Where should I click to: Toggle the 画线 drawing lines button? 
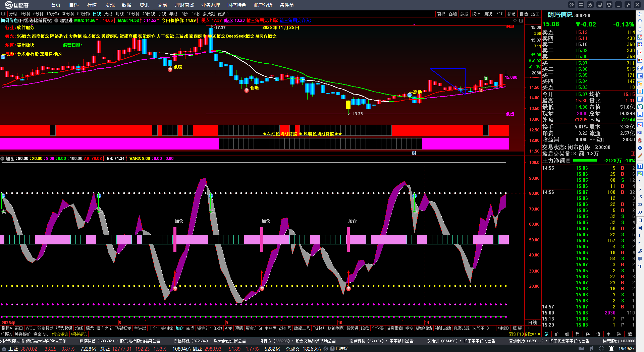[488, 14]
